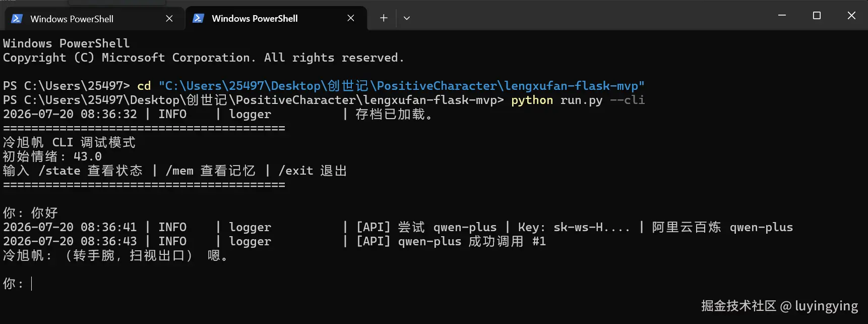Click the '冷旭帆: (转手腕, 扫视出口) 嗯。' reply
The height and width of the screenshot is (324, 868).
click(x=116, y=255)
